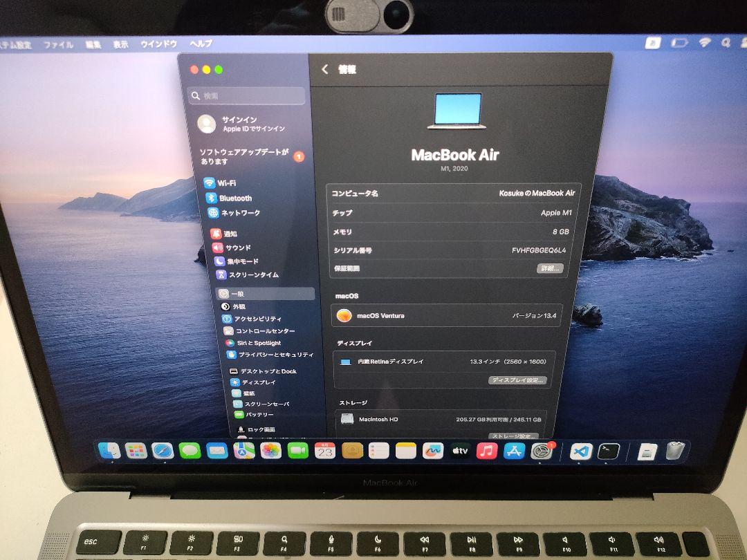Open Messages from the Dock
The height and width of the screenshot is (560, 747).
[x=190, y=451]
